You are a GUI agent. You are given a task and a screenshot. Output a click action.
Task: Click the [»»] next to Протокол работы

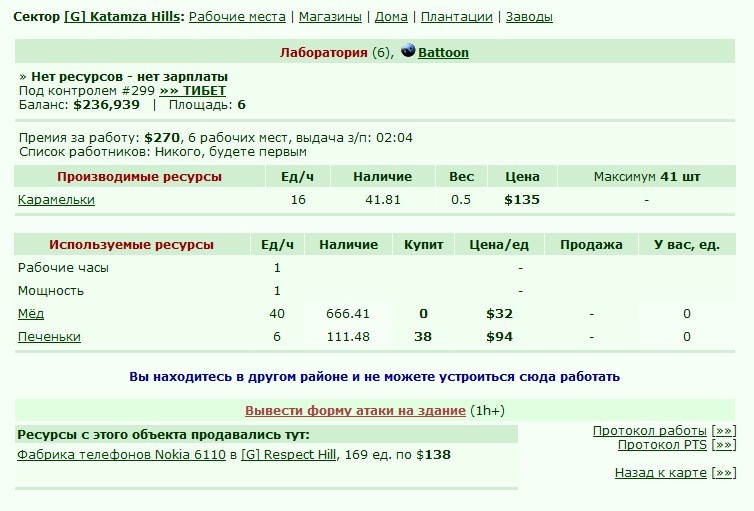point(724,430)
